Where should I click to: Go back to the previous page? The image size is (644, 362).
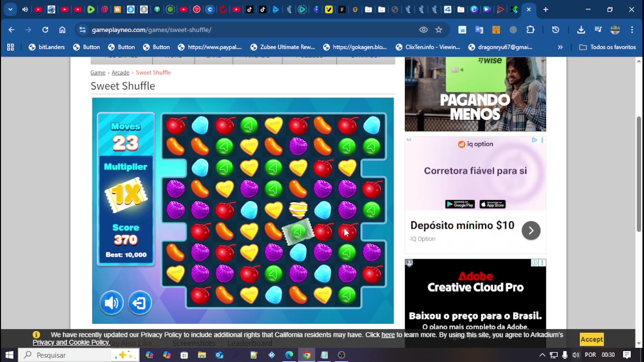[x=12, y=30]
